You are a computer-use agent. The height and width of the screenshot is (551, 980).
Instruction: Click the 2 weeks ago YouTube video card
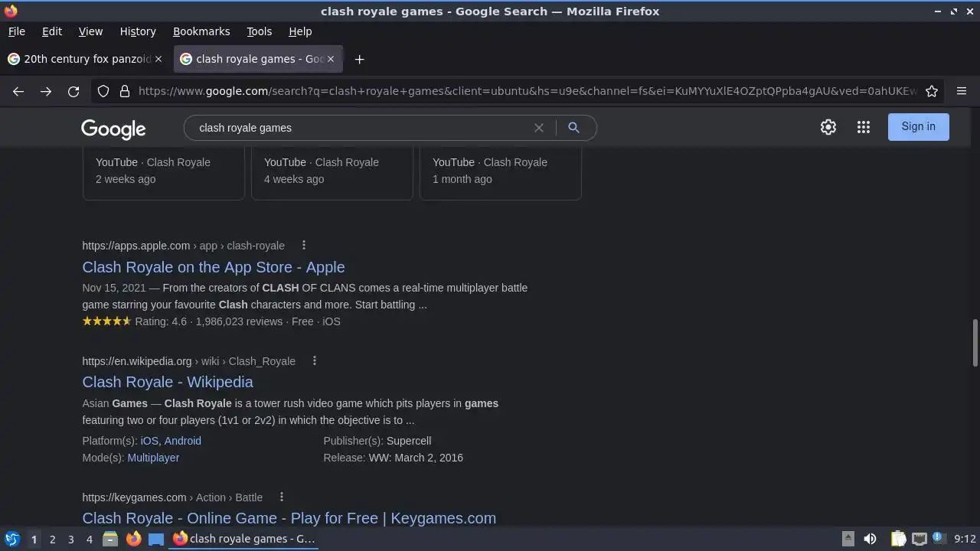pyautogui.click(x=163, y=173)
